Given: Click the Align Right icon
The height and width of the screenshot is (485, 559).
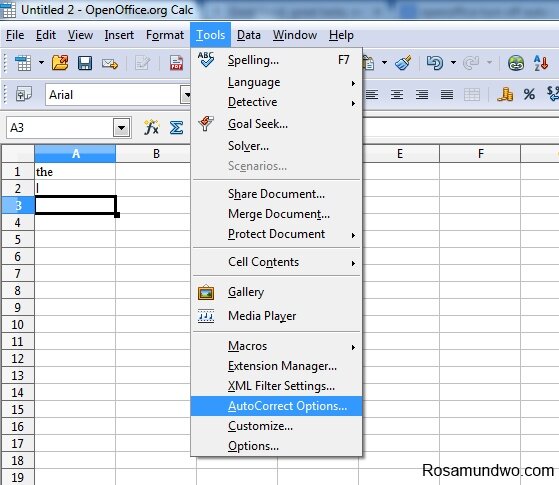Looking at the screenshot, I should click(422, 95).
